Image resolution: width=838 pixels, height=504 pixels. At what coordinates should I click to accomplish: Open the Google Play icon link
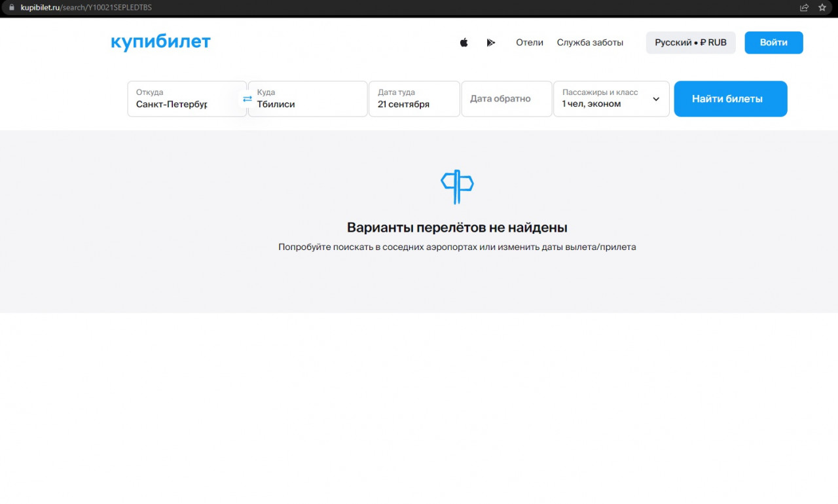point(491,43)
